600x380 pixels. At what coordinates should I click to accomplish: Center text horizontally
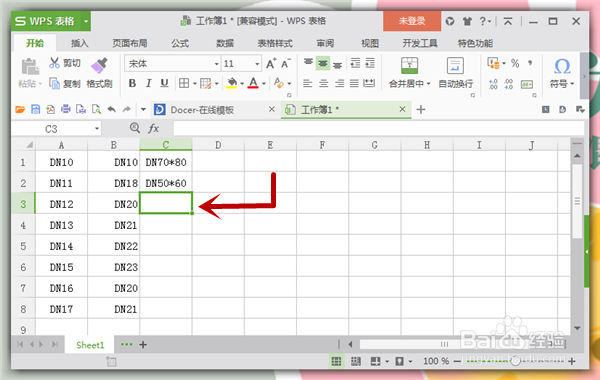tap(323, 83)
